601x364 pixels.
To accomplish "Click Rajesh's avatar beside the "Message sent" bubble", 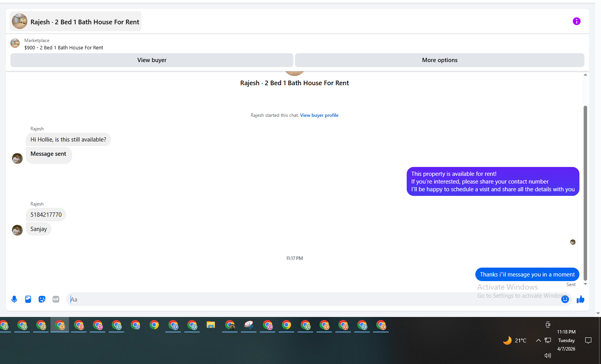I will (17, 158).
